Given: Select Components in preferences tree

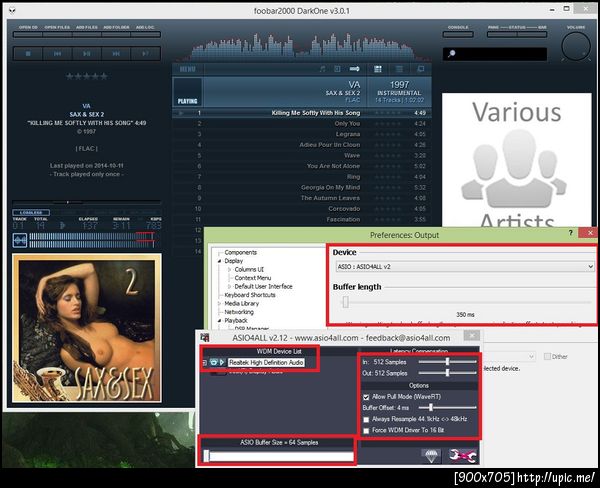Looking at the screenshot, I should click(240, 252).
